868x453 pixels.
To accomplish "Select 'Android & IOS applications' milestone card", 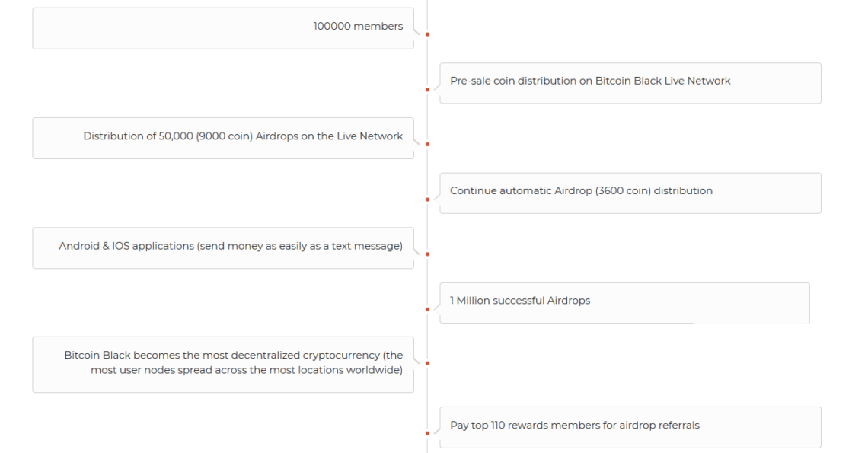I will click(223, 247).
